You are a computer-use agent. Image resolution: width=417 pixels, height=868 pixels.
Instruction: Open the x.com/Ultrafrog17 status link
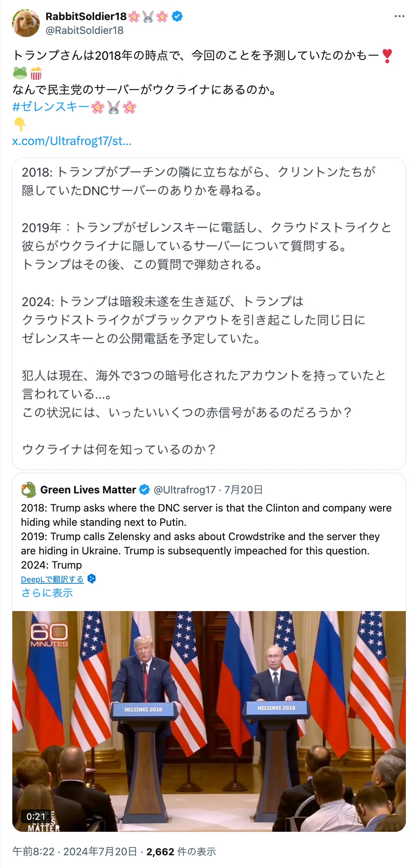pos(72,141)
